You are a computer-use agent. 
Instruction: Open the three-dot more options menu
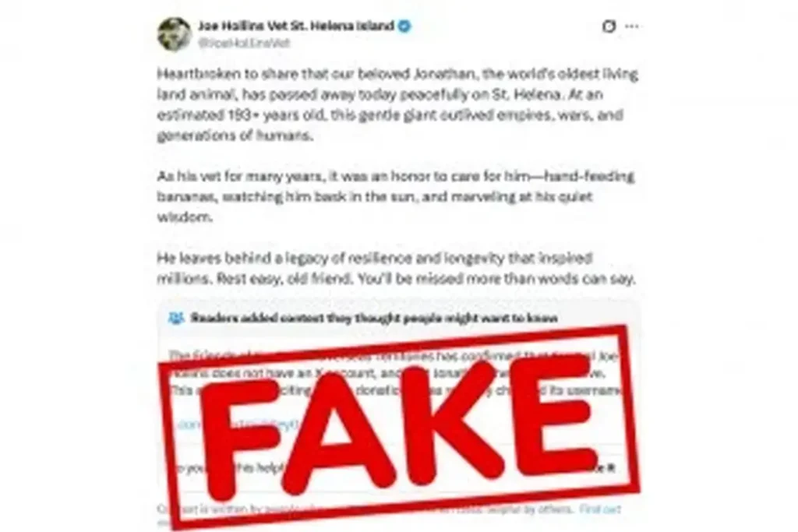click(631, 26)
